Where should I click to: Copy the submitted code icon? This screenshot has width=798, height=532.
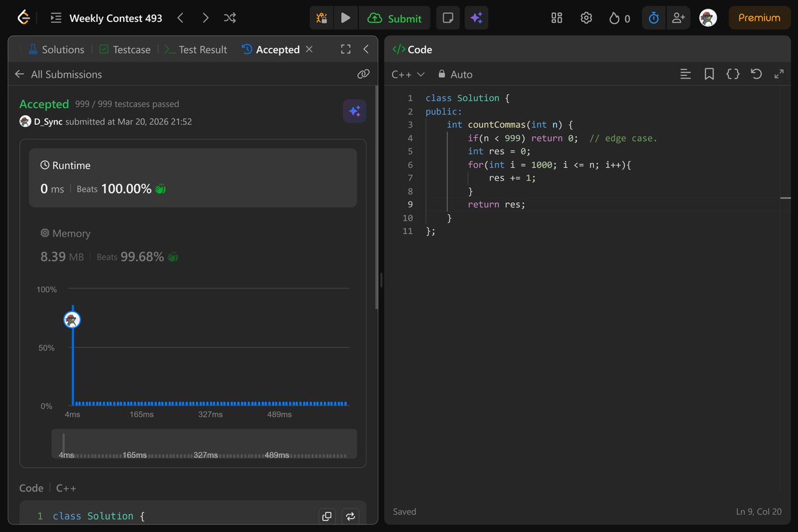pos(327,516)
